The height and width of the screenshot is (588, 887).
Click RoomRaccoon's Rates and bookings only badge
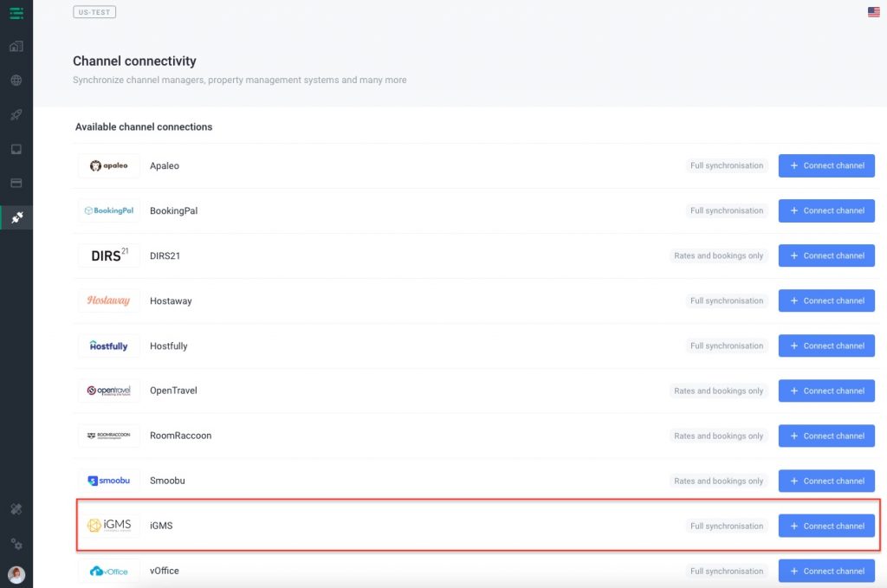point(718,436)
